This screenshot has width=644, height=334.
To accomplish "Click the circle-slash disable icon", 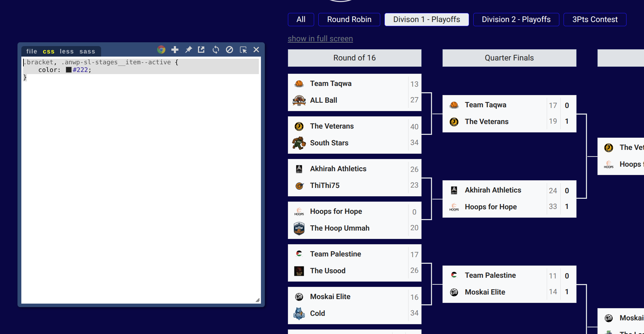I will (229, 50).
